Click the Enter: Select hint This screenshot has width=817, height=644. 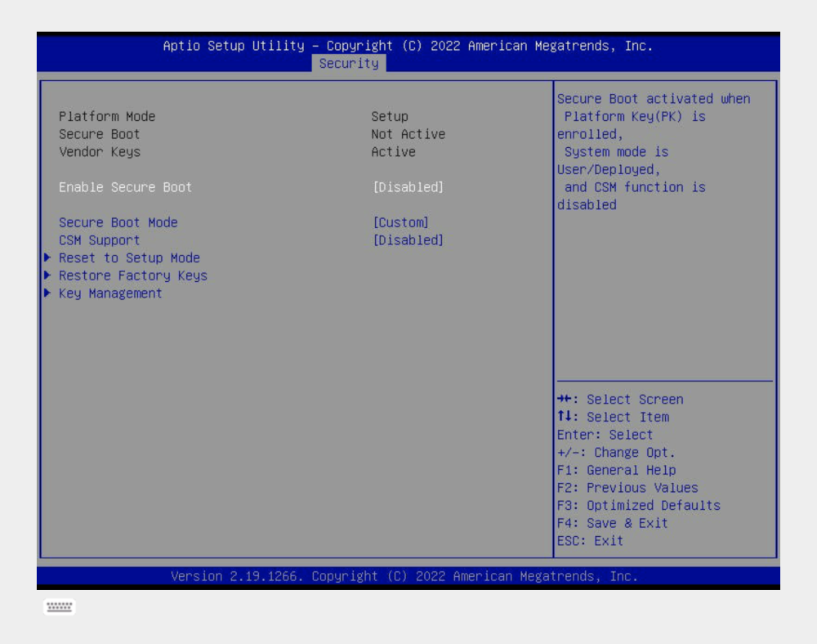click(x=605, y=435)
